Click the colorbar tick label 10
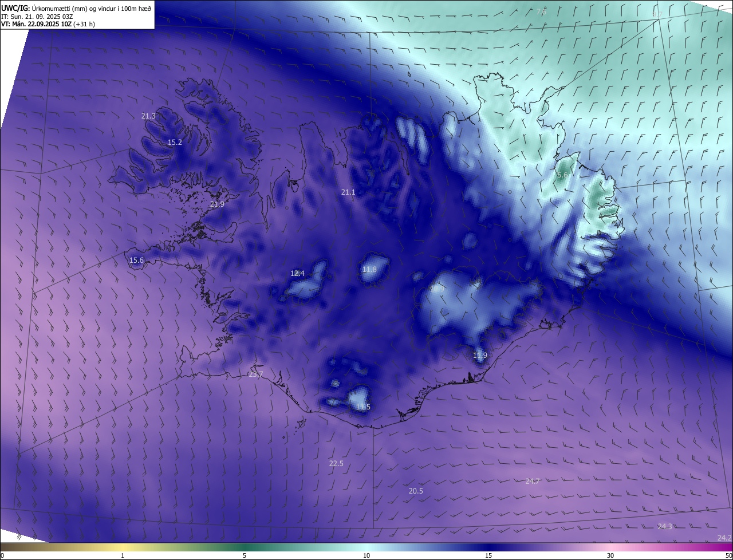 (x=366, y=555)
